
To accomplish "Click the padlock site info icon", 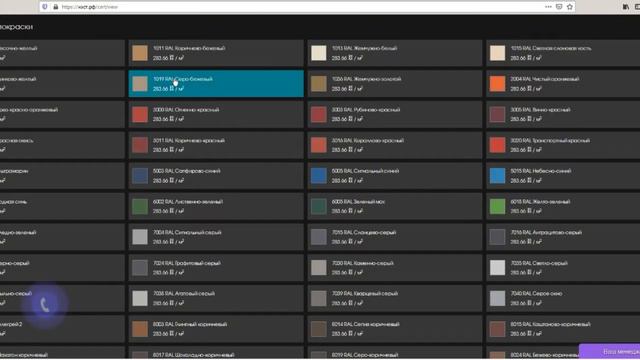I will point(56,7).
